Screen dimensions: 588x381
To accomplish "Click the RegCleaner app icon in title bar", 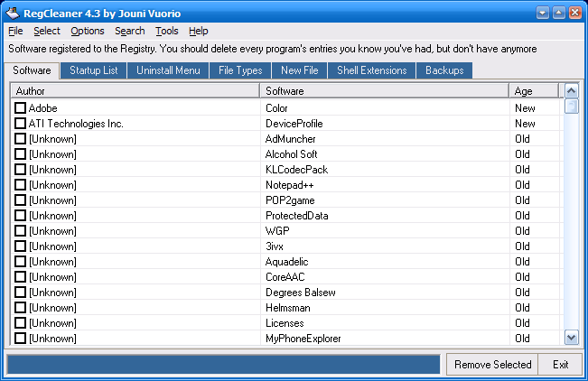I will pos(13,14).
